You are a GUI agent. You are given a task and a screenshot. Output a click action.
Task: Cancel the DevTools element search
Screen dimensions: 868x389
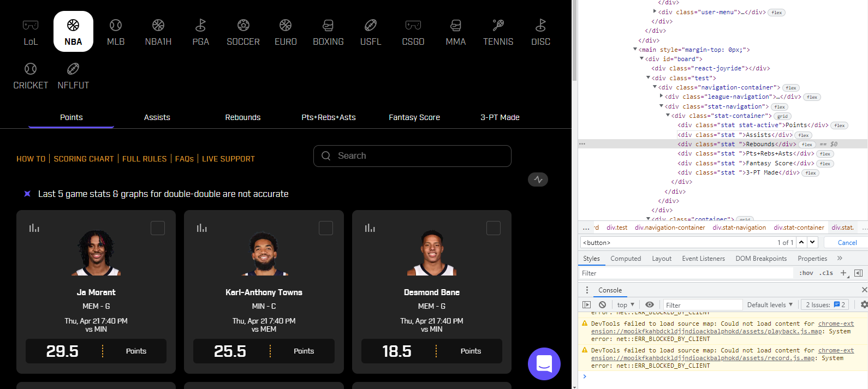pos(847,242)
